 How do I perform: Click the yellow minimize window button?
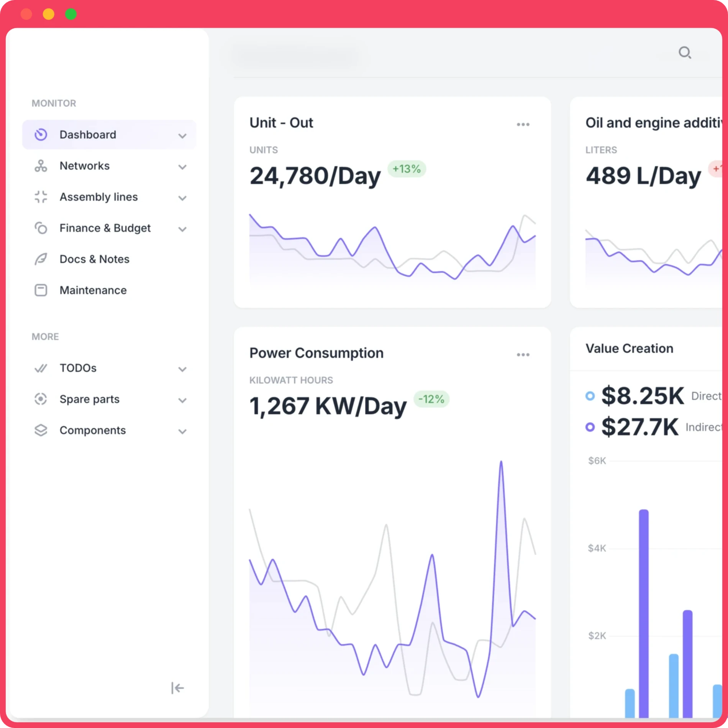click(x=48, y=14)
